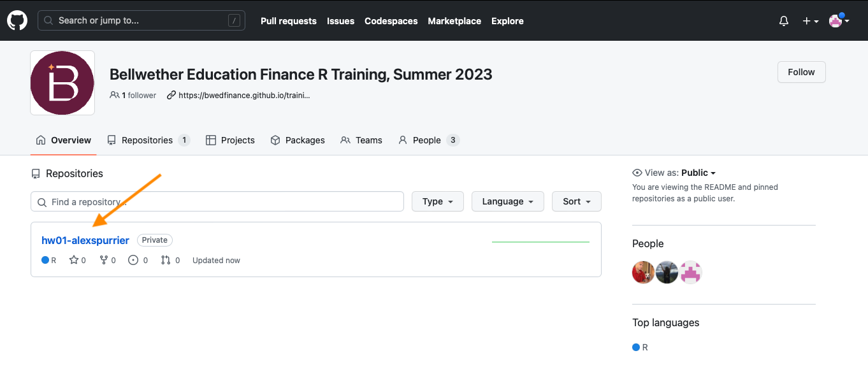Click the Bellwether organization avatar logo
Screen dimensions: 868x381
(62, 83)
